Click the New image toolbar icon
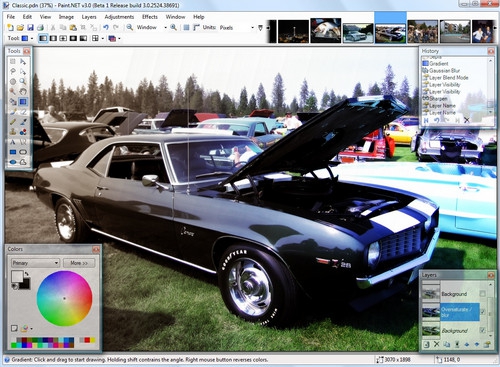The image size is (500, 367). coord(10,27)
